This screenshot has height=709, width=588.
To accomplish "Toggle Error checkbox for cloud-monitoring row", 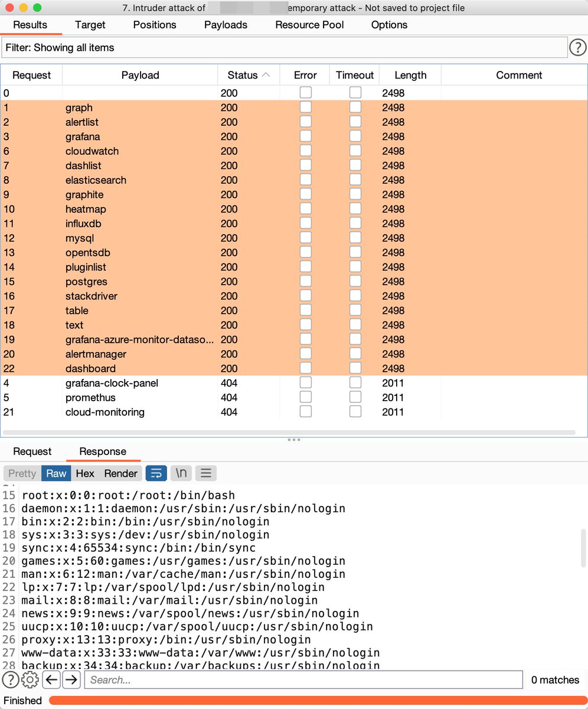I will pos(305,411).
